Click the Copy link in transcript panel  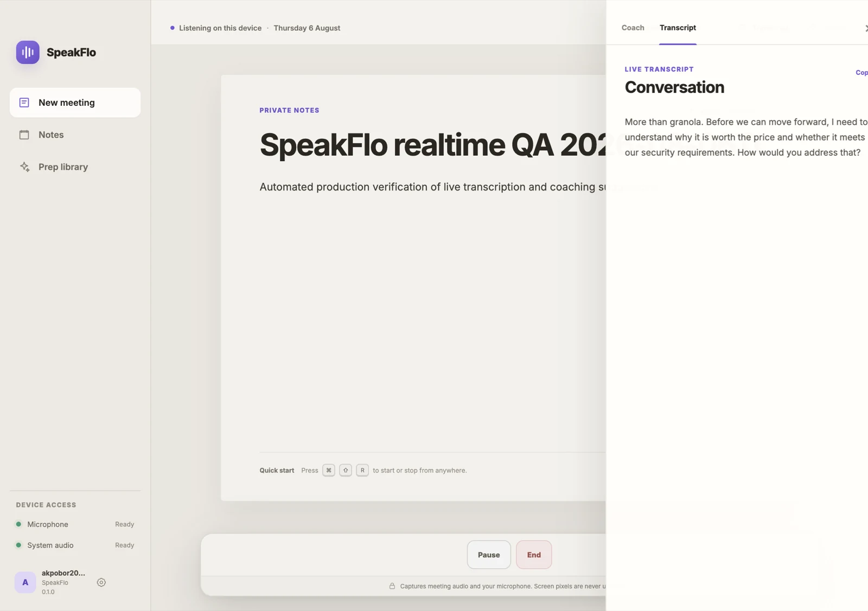861,72
